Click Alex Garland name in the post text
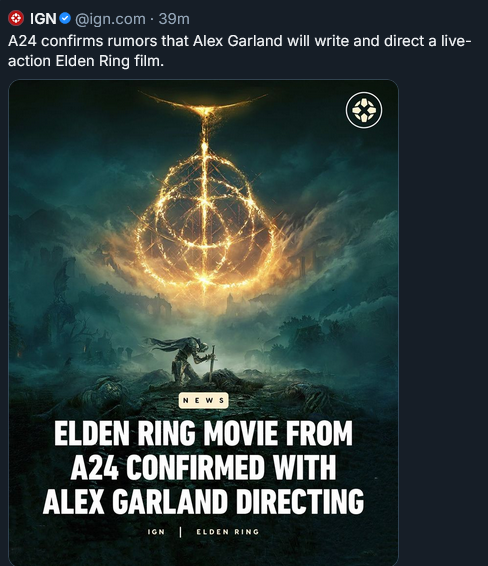 pos(238,41)
